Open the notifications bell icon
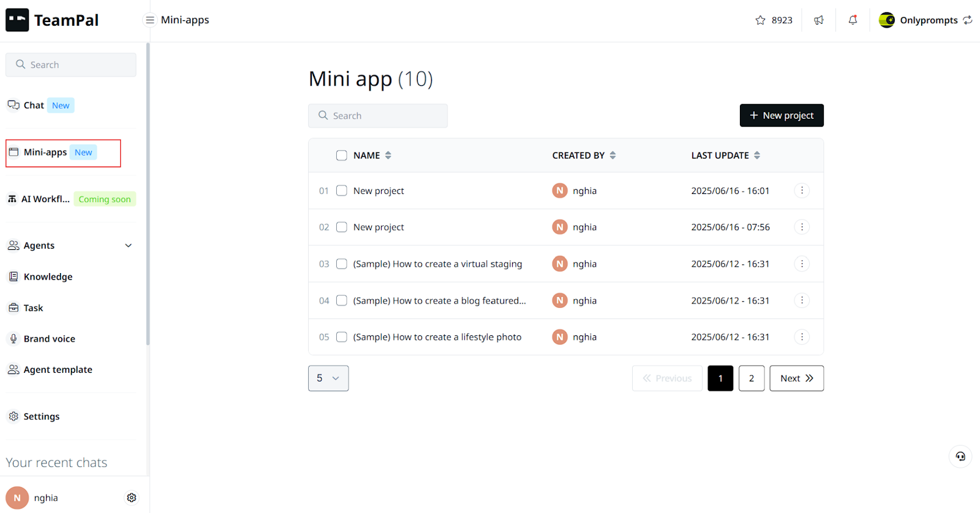 [853, 20]
